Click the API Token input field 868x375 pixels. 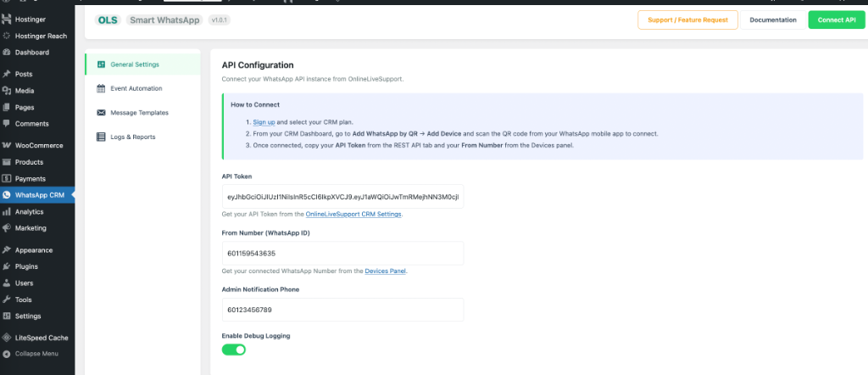point(342,197)
